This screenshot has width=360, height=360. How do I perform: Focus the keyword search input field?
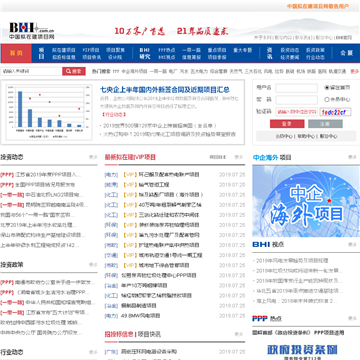click(31, 71)
